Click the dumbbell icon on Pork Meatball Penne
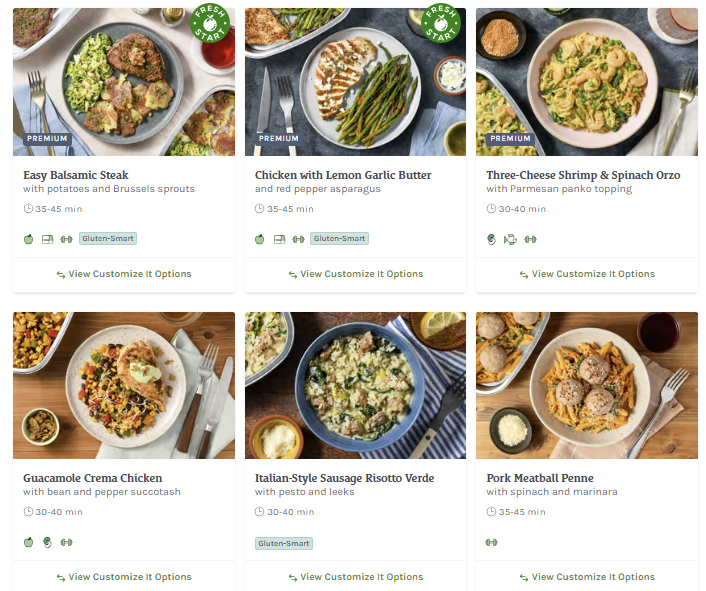The image size is (706, 591). pos(492,542)
